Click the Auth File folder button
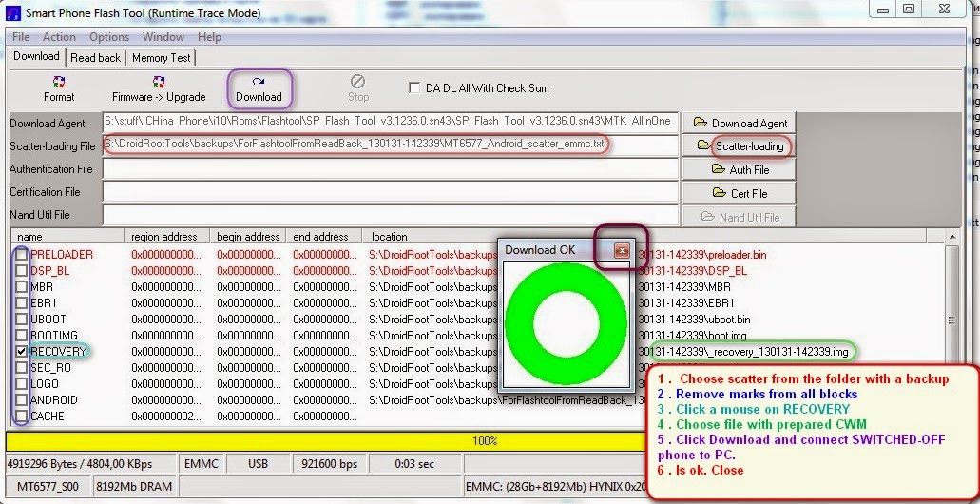 739,169
